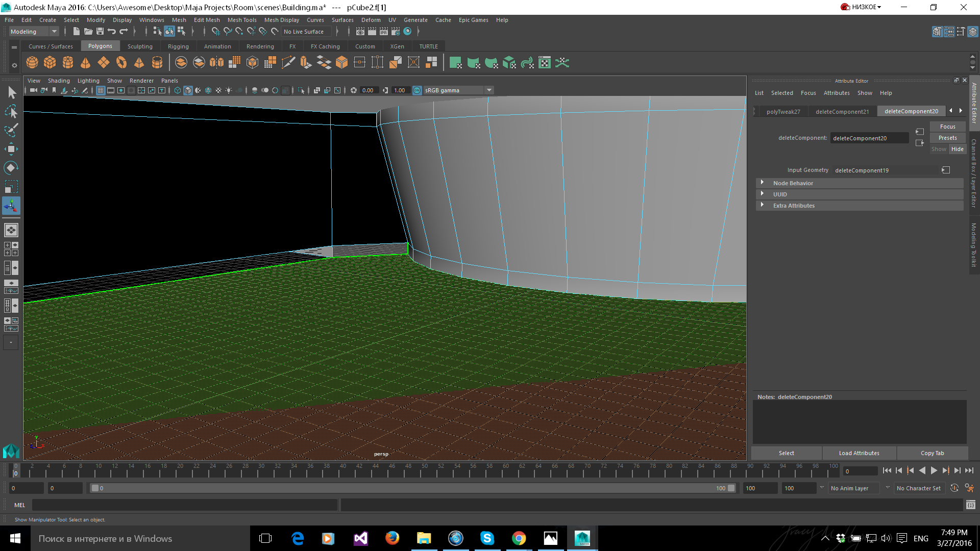This screenshot has height=551, width=980.
Task: Open the Mesh Tools menu
Action: [242, 20]
